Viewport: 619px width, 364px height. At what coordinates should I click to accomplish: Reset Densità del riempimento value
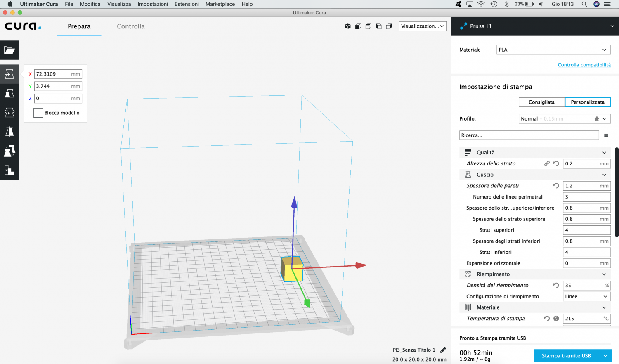556,285
